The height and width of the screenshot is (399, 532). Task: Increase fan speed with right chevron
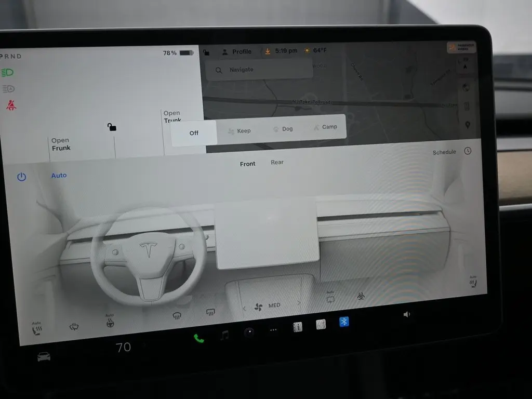click(x=299, y=302)
